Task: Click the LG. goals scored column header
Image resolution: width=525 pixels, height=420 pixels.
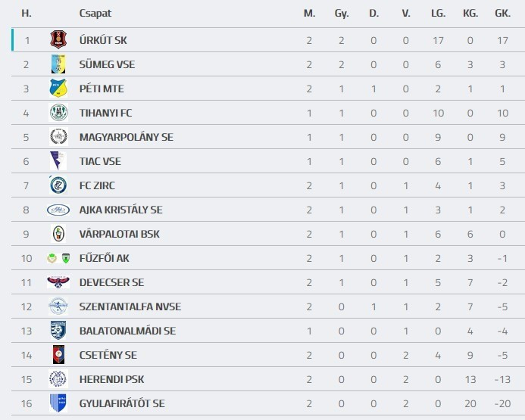Action: click(438, 14)
